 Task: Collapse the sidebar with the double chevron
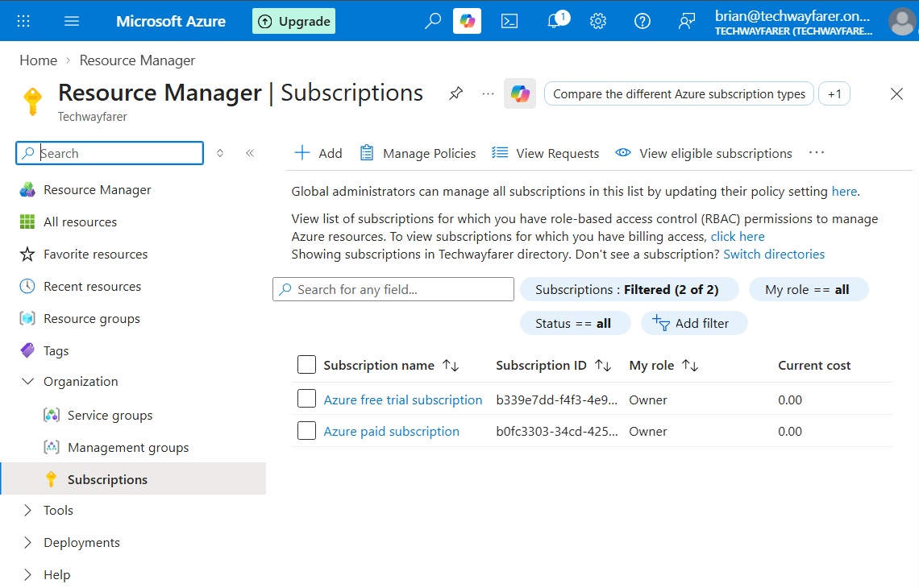(250, 153)
